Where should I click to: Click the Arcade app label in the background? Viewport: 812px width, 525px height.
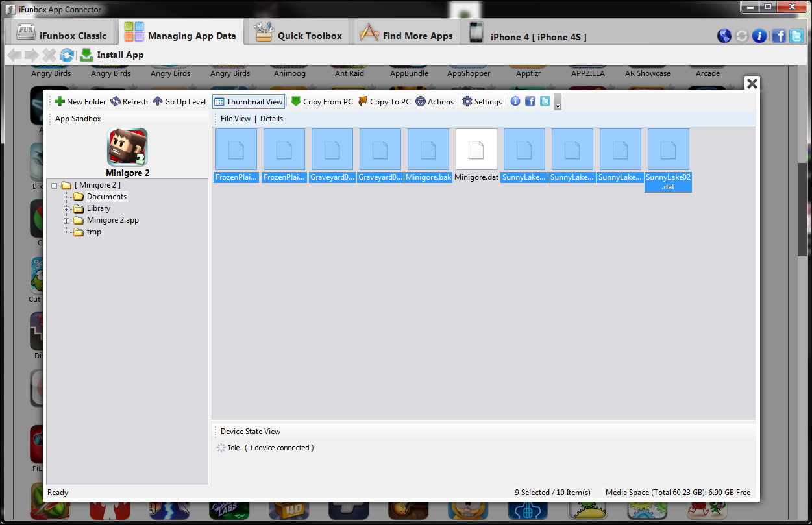coord(707,73)
